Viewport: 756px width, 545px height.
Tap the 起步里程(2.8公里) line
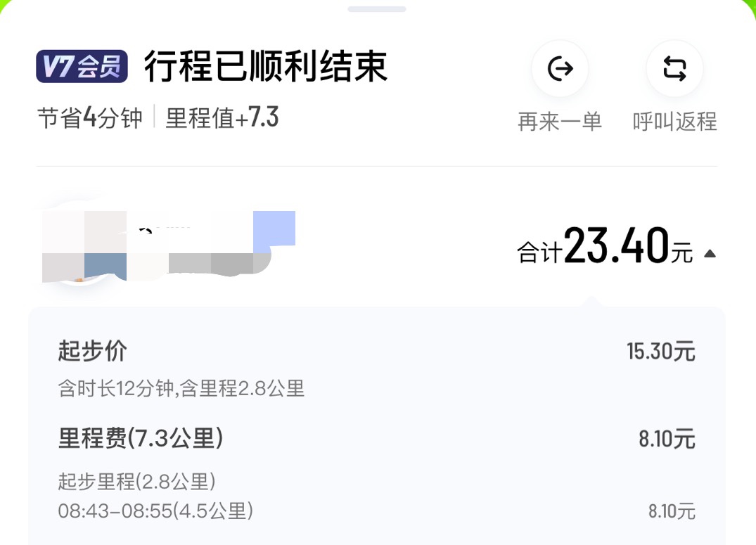137,481
